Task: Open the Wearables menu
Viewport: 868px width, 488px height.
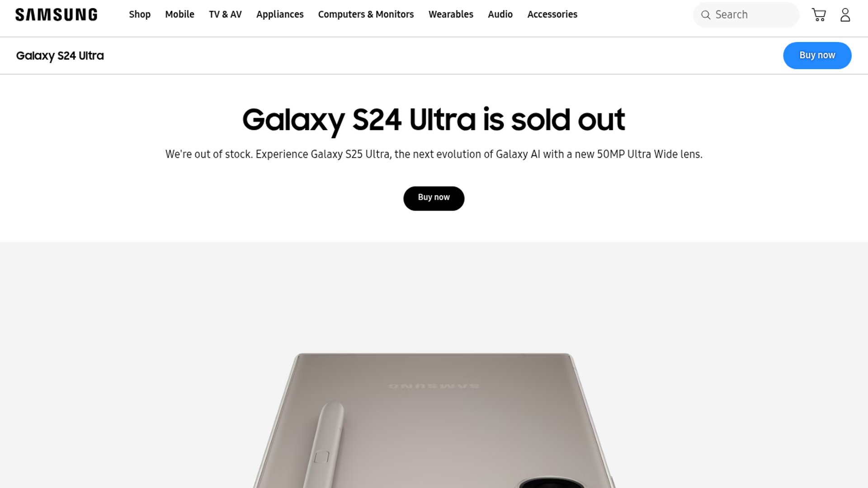Action: [451, 14]
